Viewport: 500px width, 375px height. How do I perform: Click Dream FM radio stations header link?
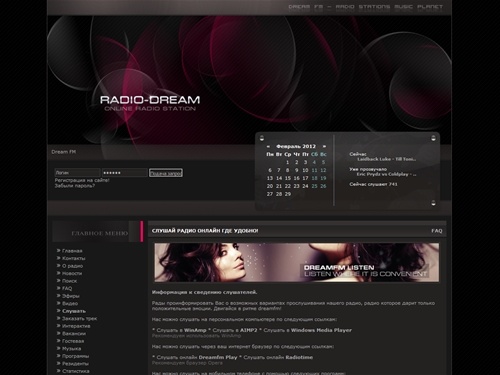[365, 7]
